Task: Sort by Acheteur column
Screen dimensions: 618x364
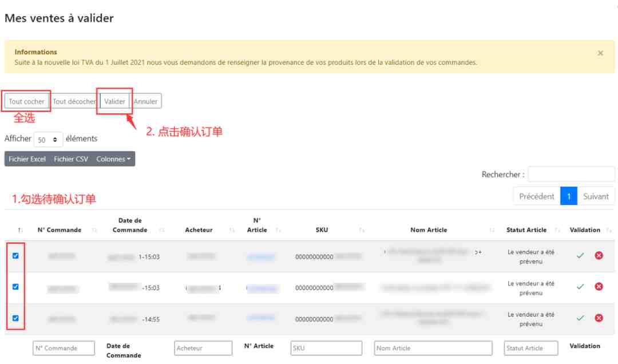Action: pyautogui.click(x=199, y=230)
